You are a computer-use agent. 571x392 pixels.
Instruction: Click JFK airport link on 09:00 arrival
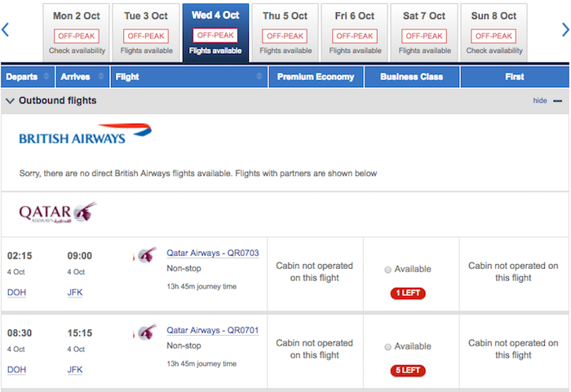[x=75, y=293]
